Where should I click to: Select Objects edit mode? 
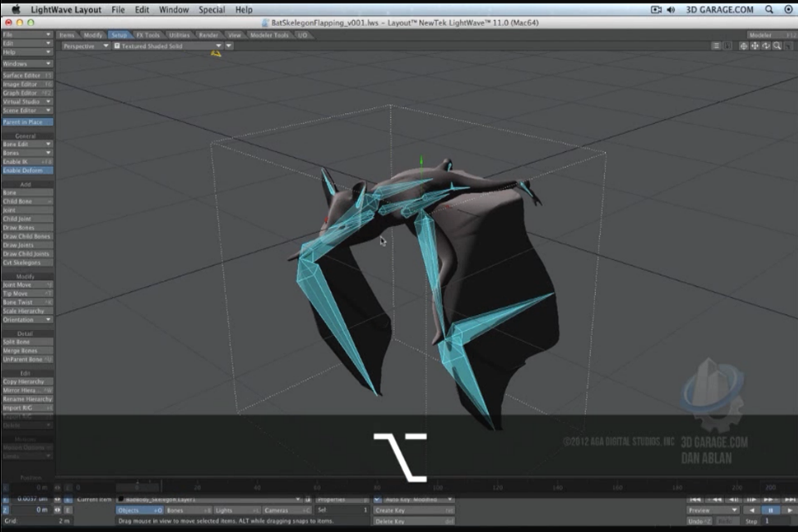tap(139, 510)
